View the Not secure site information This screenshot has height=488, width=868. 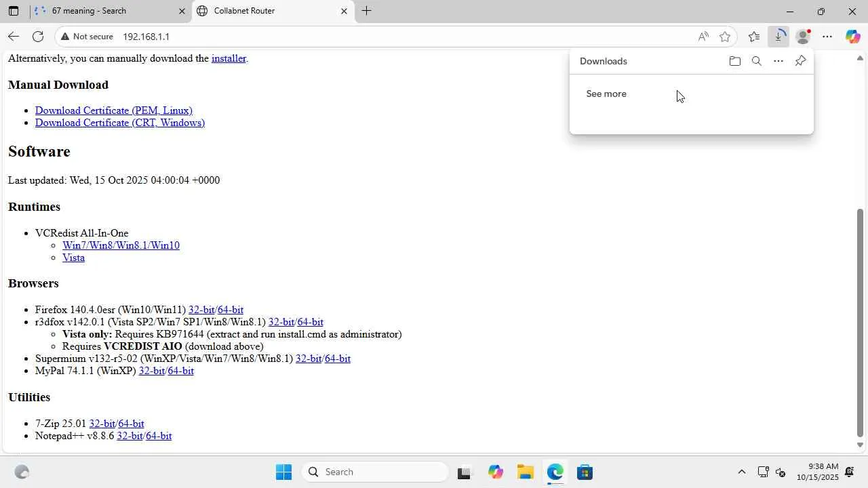(x=86, y=37)
